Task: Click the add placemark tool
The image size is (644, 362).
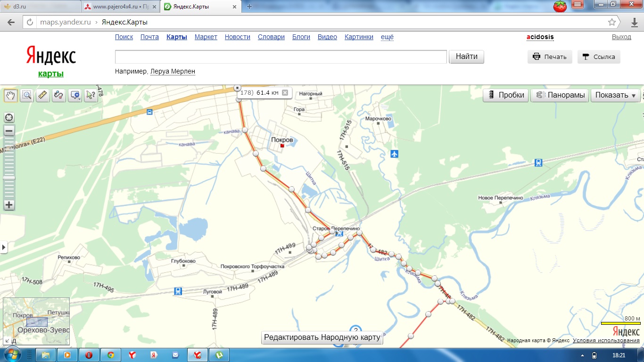Action: 75,95
